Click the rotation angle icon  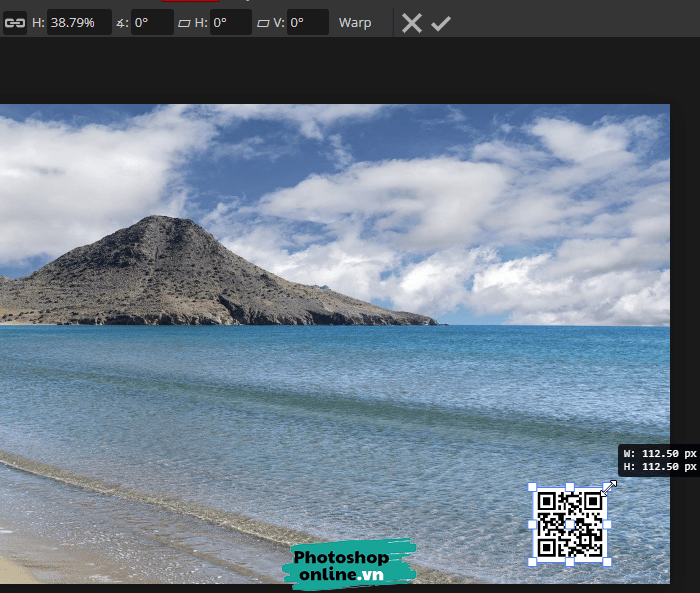click(121, 22)
